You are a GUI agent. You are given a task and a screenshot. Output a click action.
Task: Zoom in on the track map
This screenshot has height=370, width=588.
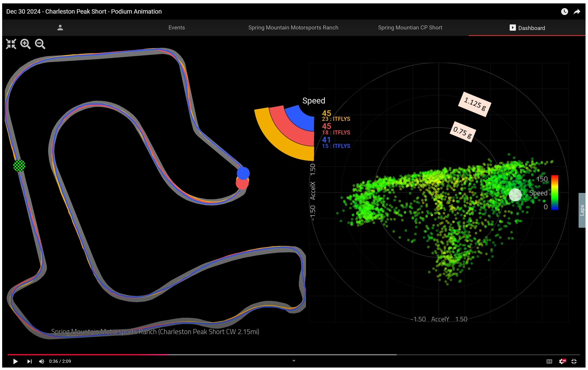[25, 44]
